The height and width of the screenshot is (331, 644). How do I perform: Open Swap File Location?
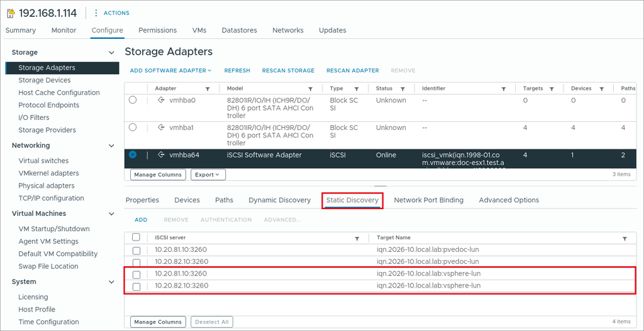pos(48,266)
